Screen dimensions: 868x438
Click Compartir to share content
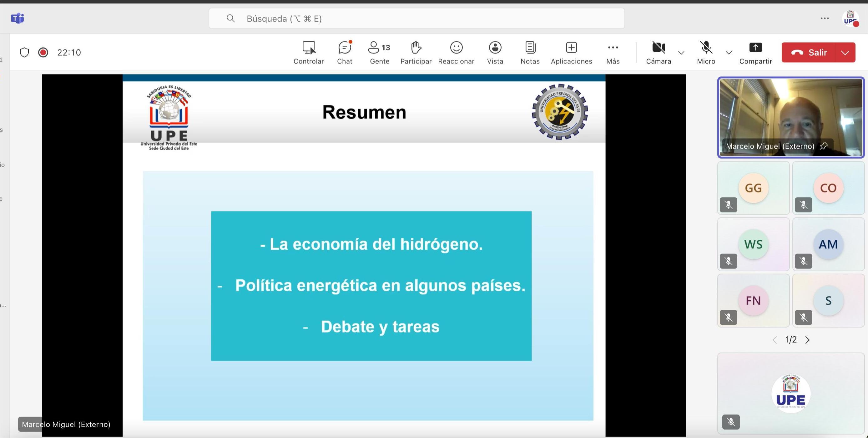point(755,52)
